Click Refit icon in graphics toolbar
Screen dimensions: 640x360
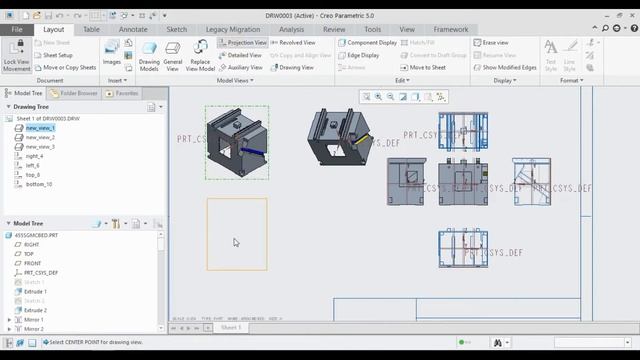pyautogui.click(x=366, y=97)
